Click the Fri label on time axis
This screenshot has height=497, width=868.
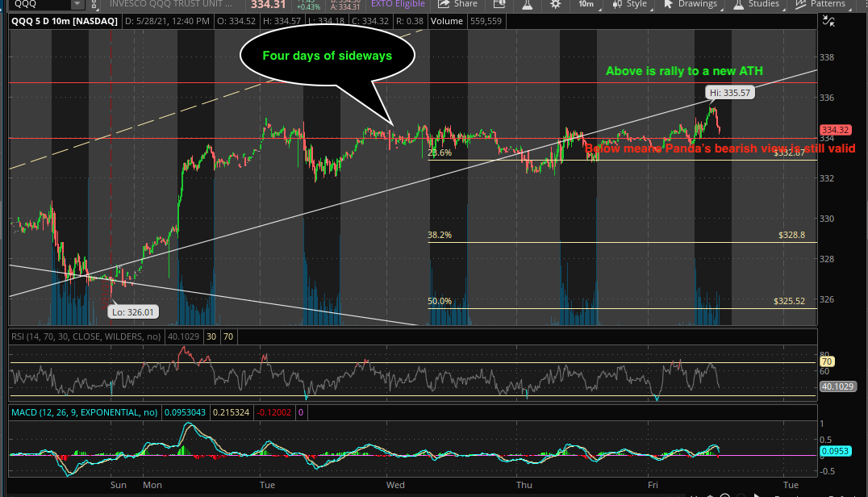click(x=653, y=485)
